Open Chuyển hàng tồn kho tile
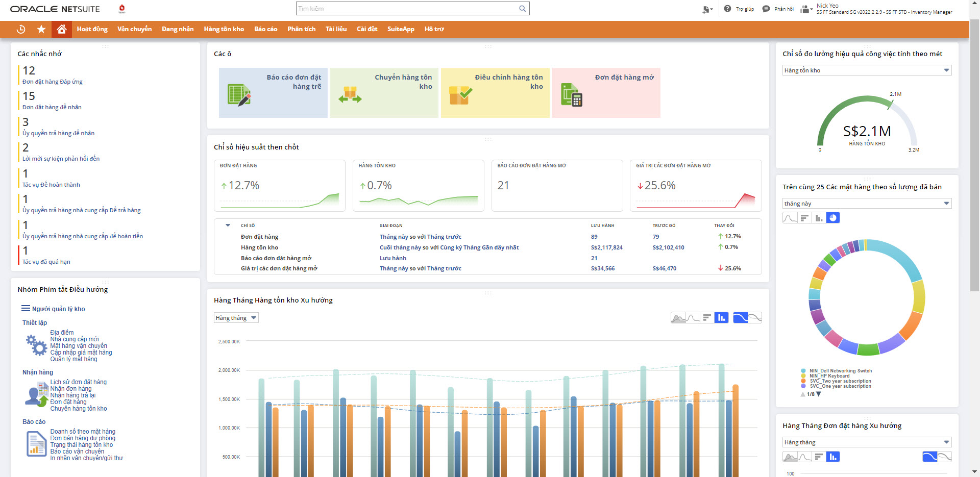This screenshot has width=980, height=477. pyautogui.click(x=384, y=93)
